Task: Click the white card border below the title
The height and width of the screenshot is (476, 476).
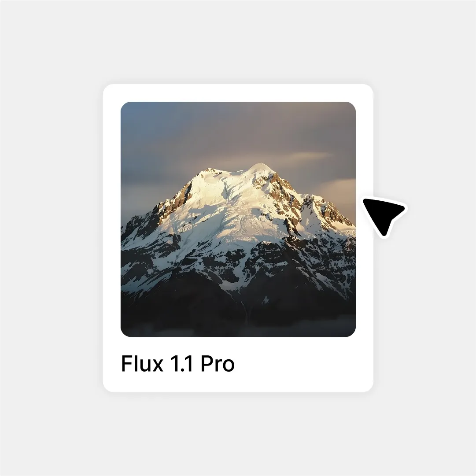Action: (x=238, y=383)
